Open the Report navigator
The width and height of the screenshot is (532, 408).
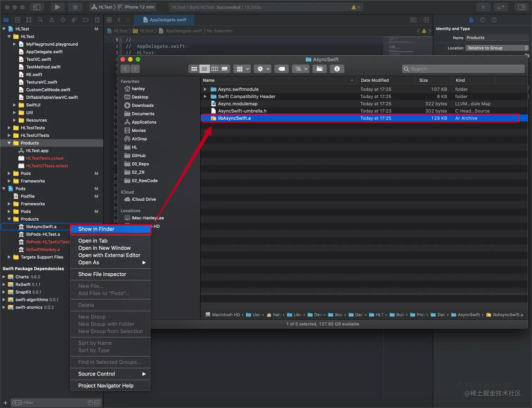[x=97, y=20]
